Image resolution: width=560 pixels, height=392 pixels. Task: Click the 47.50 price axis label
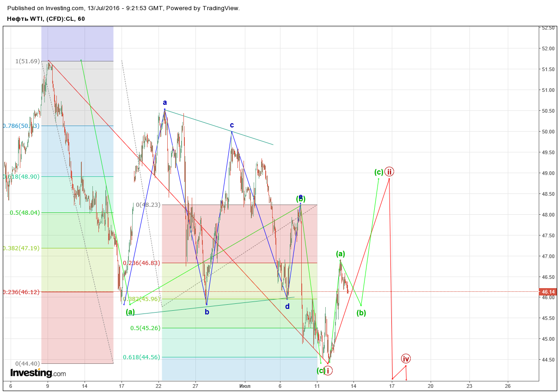tap(548, 235)
